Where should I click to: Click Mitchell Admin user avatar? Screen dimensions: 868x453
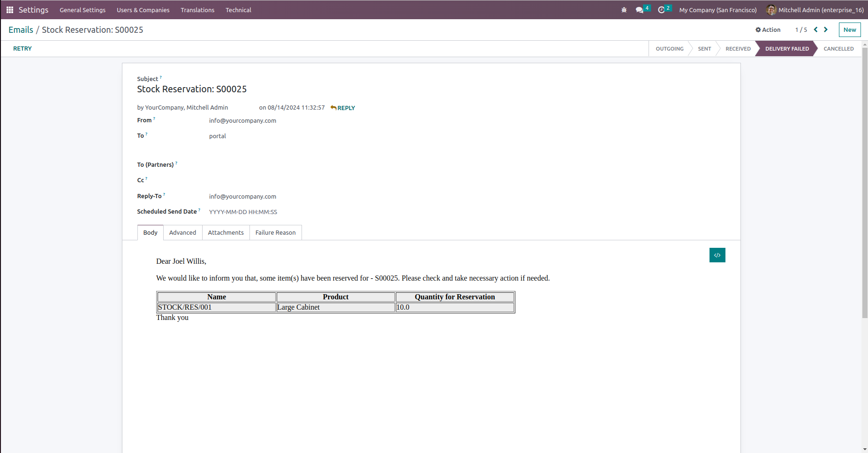[x=771, y=10]
